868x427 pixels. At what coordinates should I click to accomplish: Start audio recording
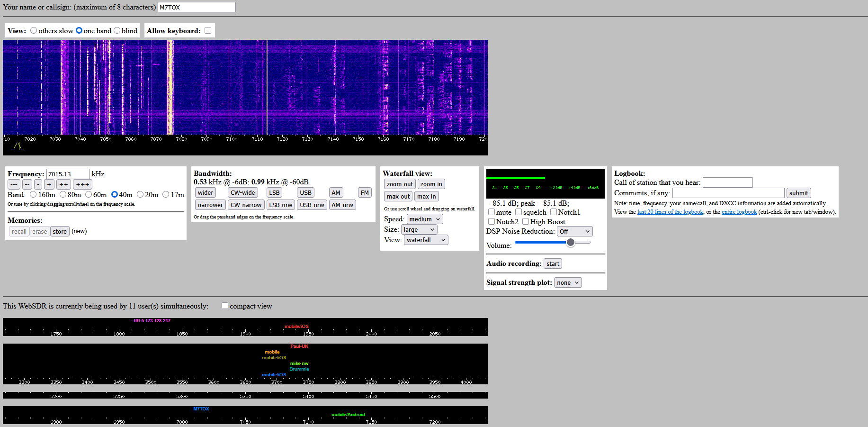point(553,263)
